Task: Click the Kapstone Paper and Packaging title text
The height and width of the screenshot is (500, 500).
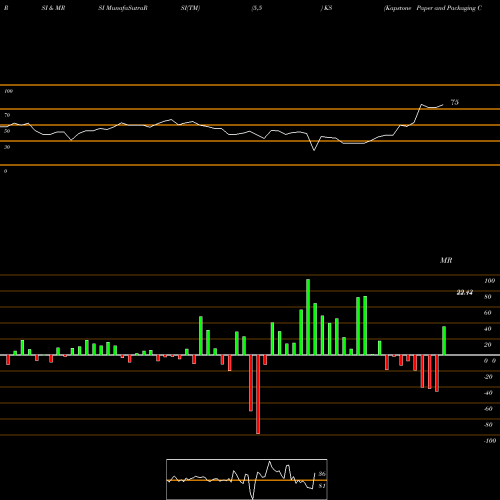Action: 433,8
